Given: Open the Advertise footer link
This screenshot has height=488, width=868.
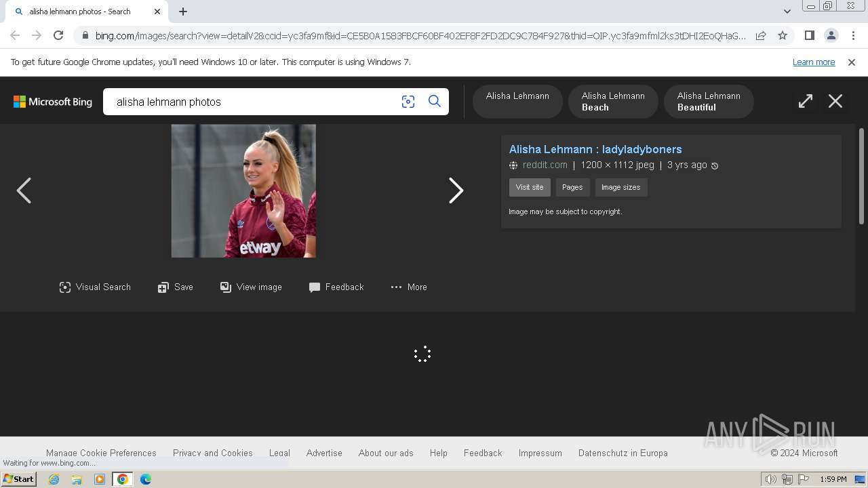Looking at the screenshot, I should pyautogui.click(x=324, y=453).
